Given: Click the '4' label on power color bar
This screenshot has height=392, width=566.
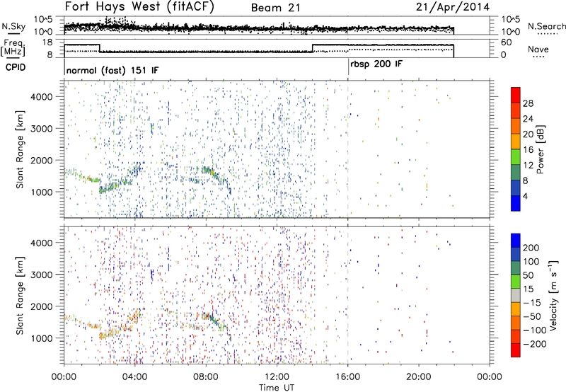Looking at the screenshot, I should pos(525,196).
